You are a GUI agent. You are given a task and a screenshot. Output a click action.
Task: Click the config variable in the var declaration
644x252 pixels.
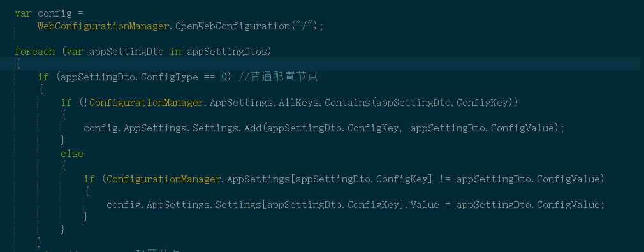coord(55,13)
